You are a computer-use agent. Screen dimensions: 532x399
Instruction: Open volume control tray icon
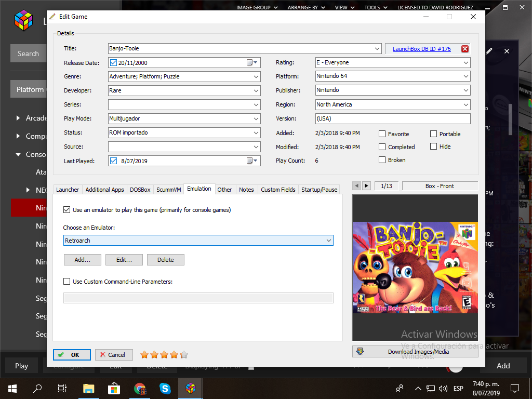(443, 389)
